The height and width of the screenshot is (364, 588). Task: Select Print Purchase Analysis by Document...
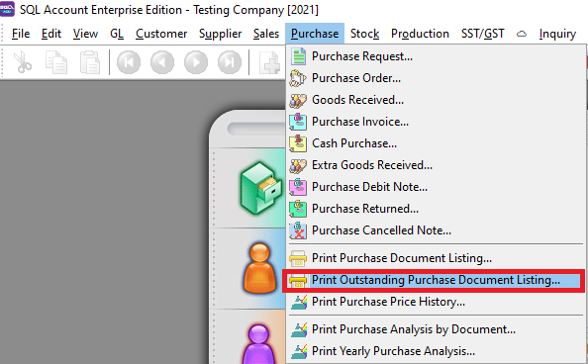point(435,329)
